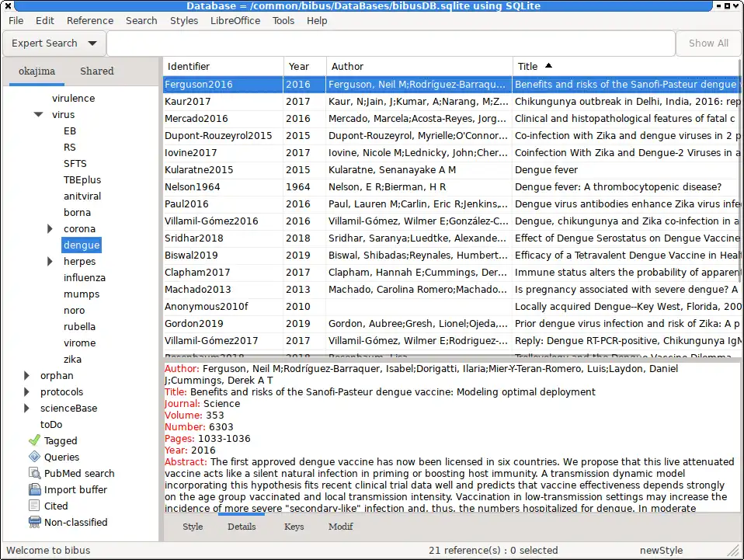Open the LibreOffice menu
Image resolution: width=744 pixels, height=560 pixels.
pyautogui.click(x=235, y=20)
